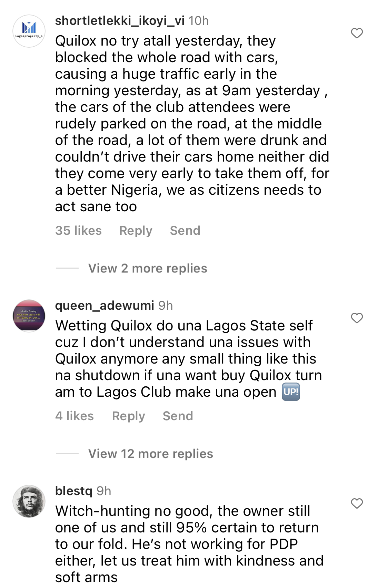Expand View 12 more replies
Viewport: 388px width, 588px height.
coord(151,454)
